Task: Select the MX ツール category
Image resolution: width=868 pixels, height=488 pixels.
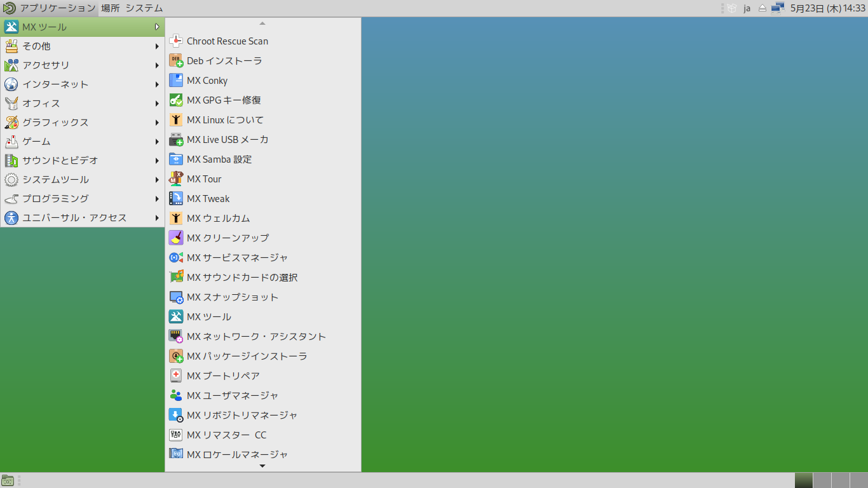Action: pyautogui.click(x=83, y=27)
